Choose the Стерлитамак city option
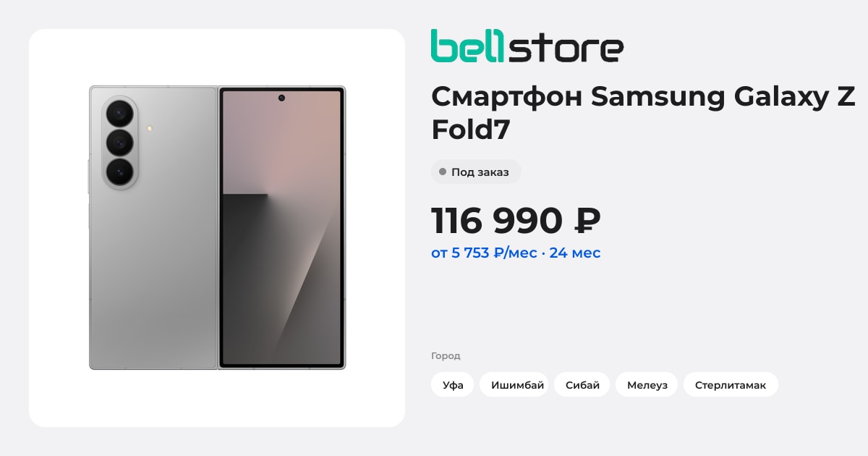Image resolution: width=868 pixels, height=456 pixels. pos(731,384)
